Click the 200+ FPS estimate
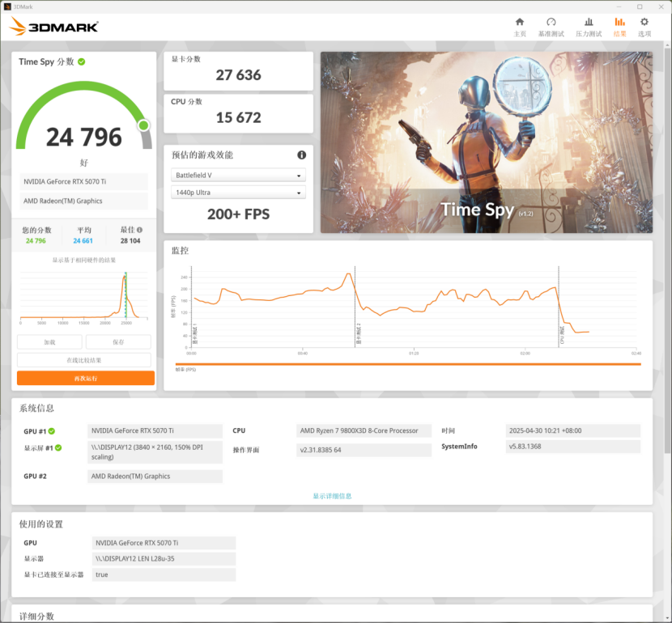Viewport: 672px width, 623px height. pos(238,214)
